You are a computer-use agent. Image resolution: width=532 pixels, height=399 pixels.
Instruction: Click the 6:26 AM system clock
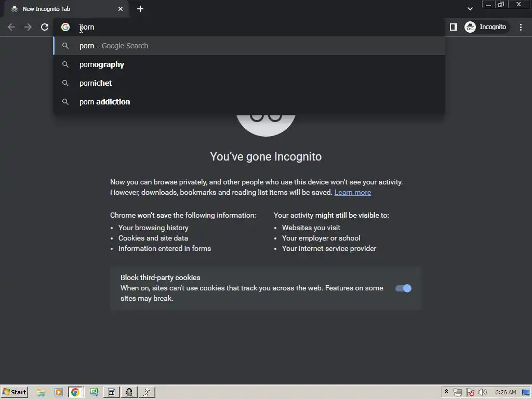[506, 393]
